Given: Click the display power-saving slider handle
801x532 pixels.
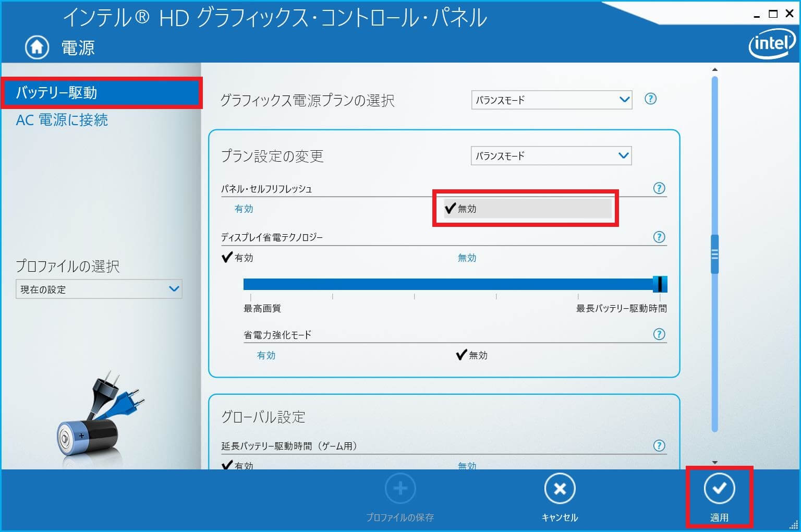Looking at the screenshot, I should [660, 284].
